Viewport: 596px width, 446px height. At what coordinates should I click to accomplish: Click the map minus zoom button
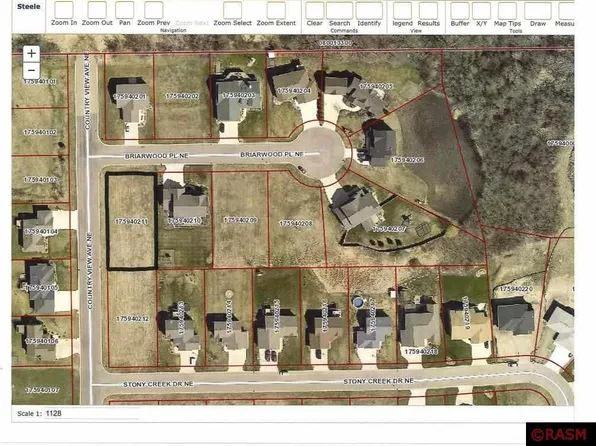pyautogui.click(x=31, y=71)
